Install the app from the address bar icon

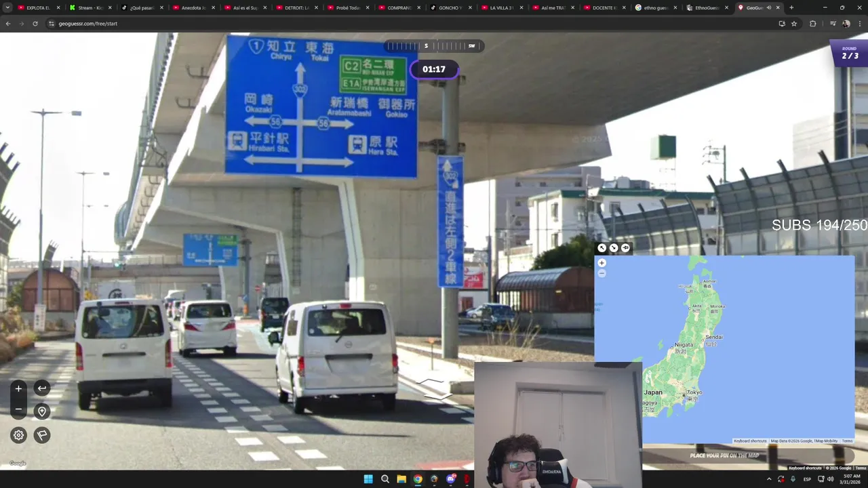[x=782, y=24]
